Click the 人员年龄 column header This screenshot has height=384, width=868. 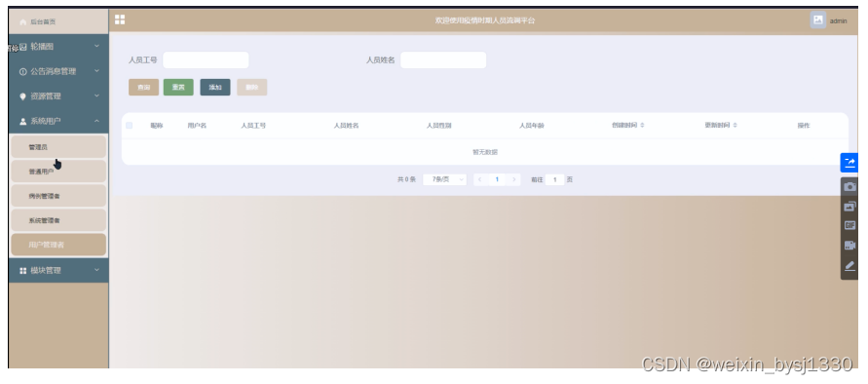[x=532, y=126]
